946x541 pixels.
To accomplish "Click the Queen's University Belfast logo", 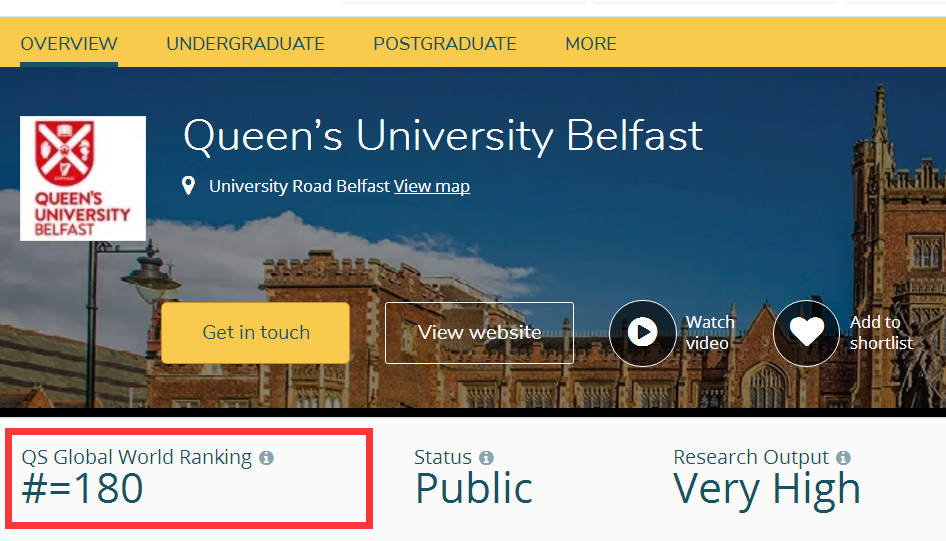I will click(x=83, y=179).
